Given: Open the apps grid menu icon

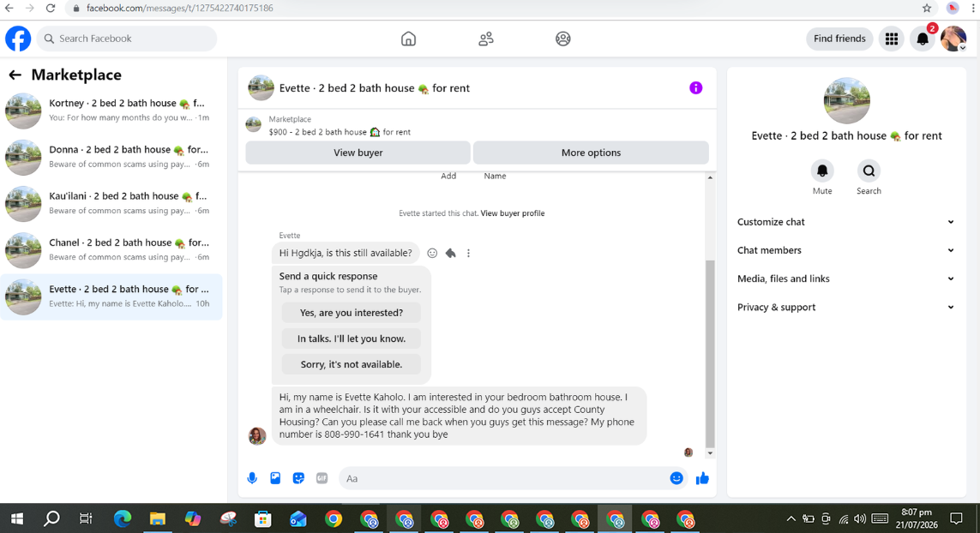Looking at the screenshot, I should click(891, 39).
